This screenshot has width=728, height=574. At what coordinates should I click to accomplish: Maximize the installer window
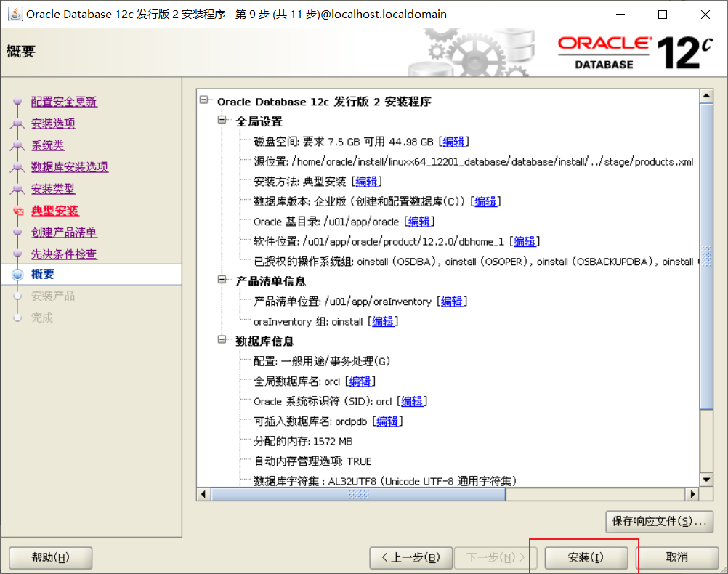[x=663, y=15]
